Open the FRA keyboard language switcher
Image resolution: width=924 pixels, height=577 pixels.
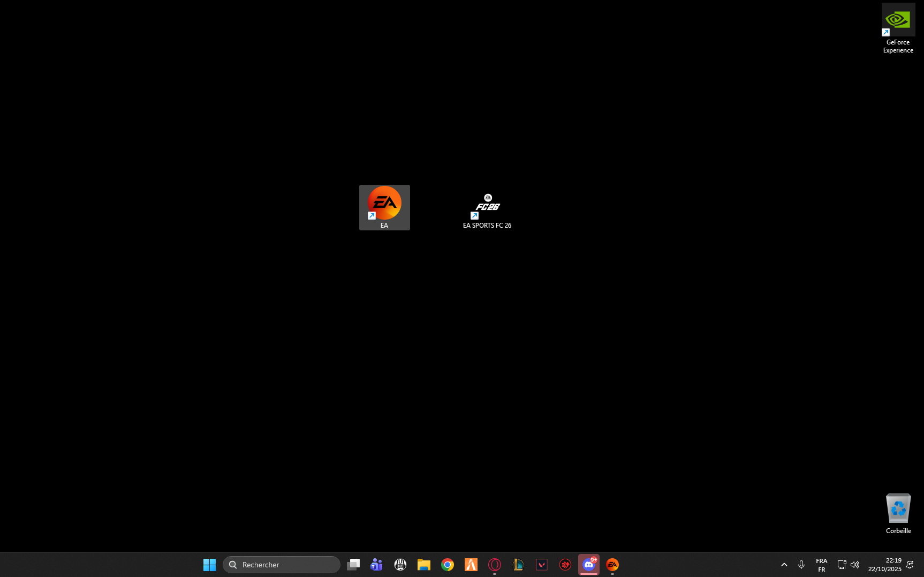tap(821, 565)
